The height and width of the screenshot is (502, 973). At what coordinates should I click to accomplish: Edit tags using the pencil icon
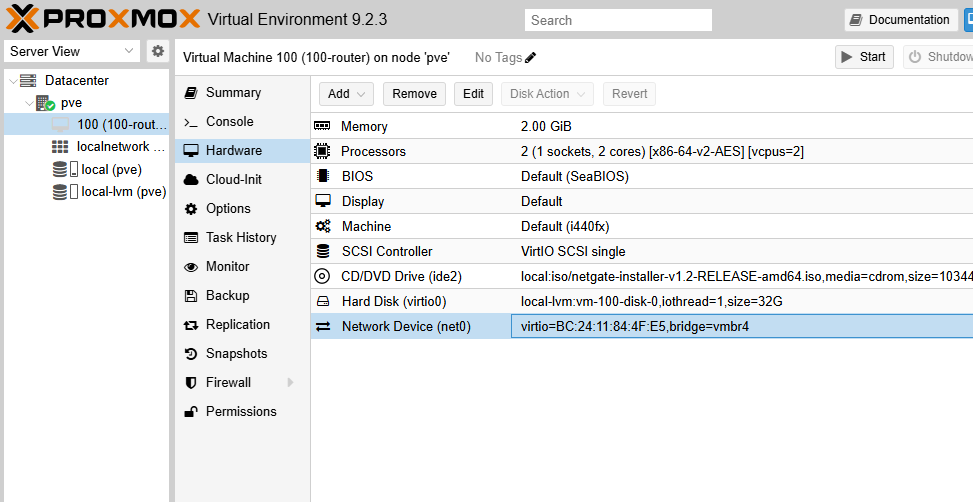531,58
